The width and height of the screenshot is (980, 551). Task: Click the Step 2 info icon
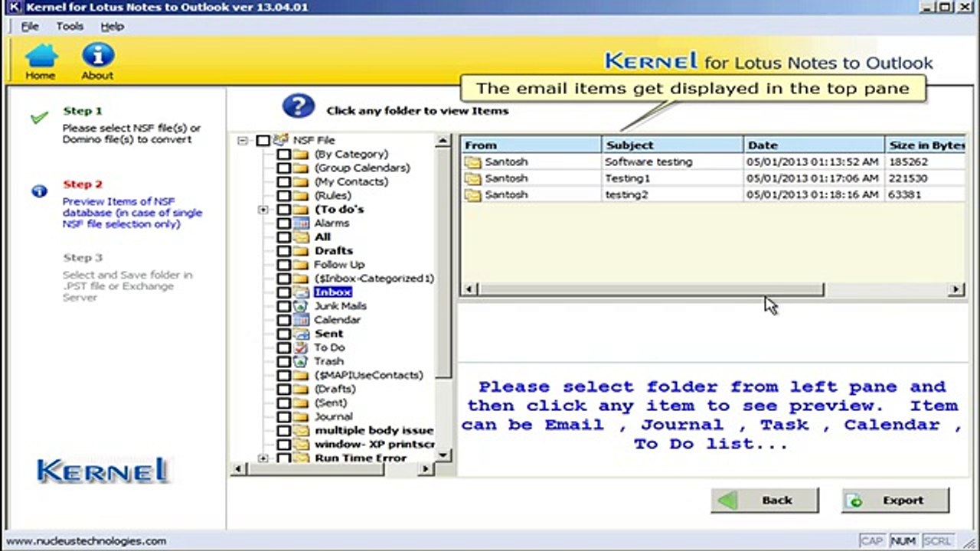[x=39, y=191]
